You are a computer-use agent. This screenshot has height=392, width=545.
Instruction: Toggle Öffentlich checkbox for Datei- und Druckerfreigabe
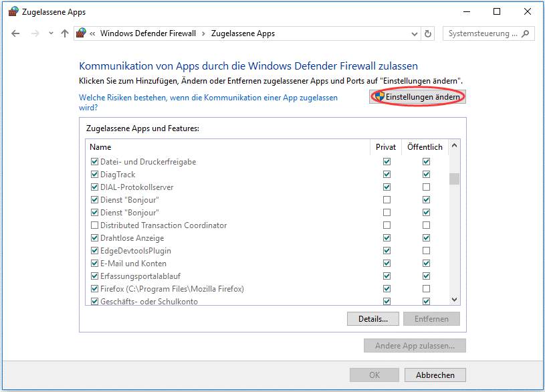pos(426,162)
